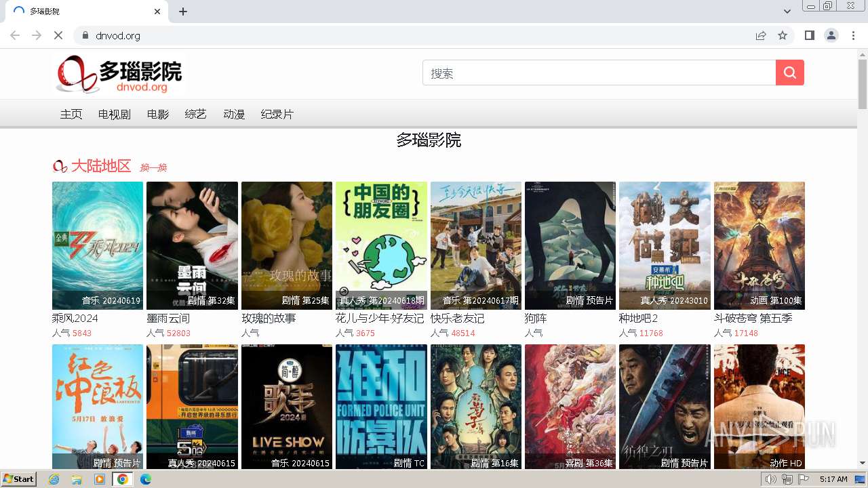868x488 pixels.
Task: Click the orange search magnifier button
Action: [790, 73]
